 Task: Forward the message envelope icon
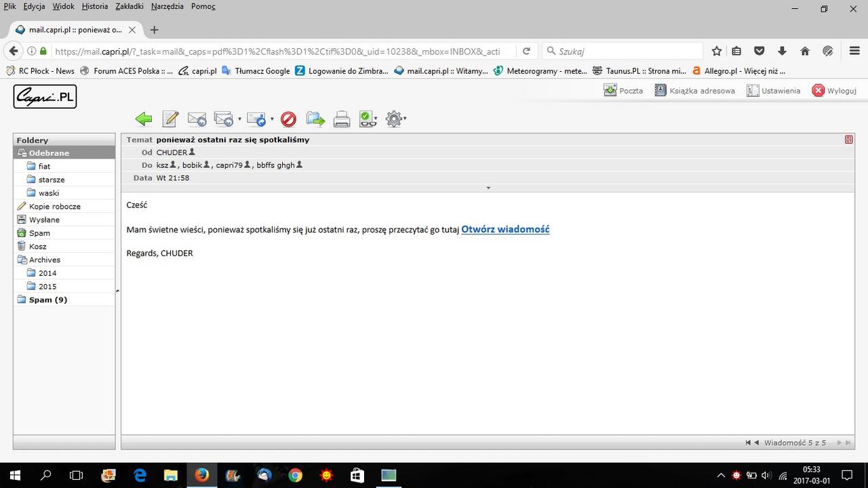click(256, 119)
